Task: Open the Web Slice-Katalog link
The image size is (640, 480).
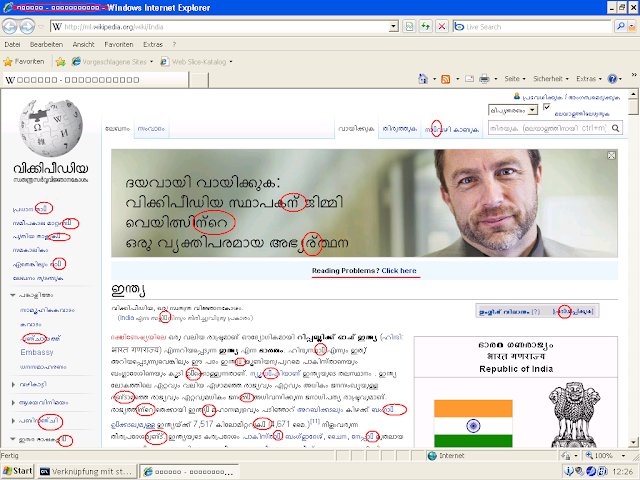Action: pyautogui.click(x=199, y=62)
